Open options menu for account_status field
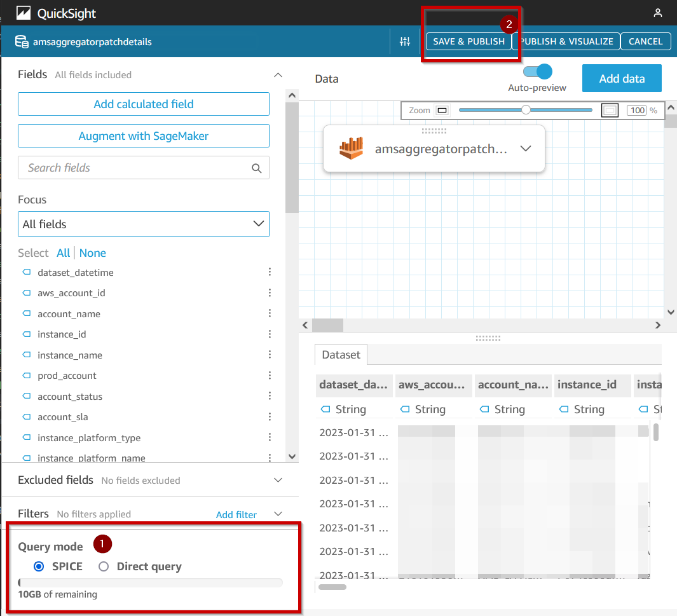This screenshot has height=616, width=677. point(270,396)
